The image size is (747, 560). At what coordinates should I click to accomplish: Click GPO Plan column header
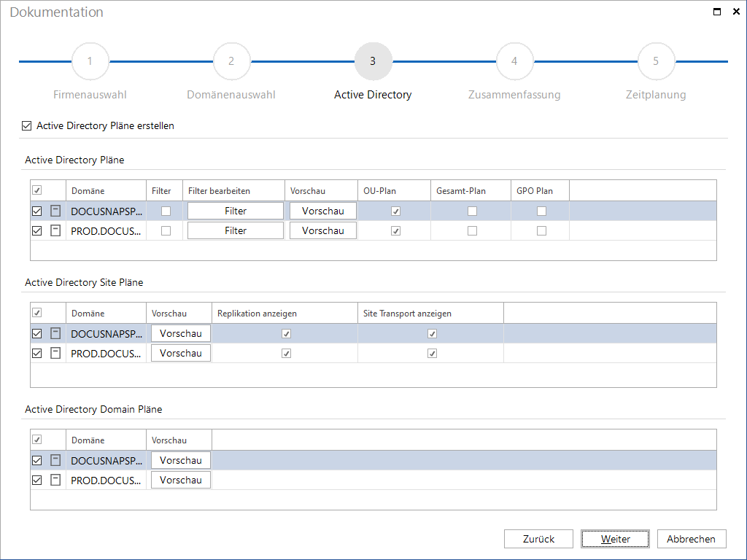[540, 190]
